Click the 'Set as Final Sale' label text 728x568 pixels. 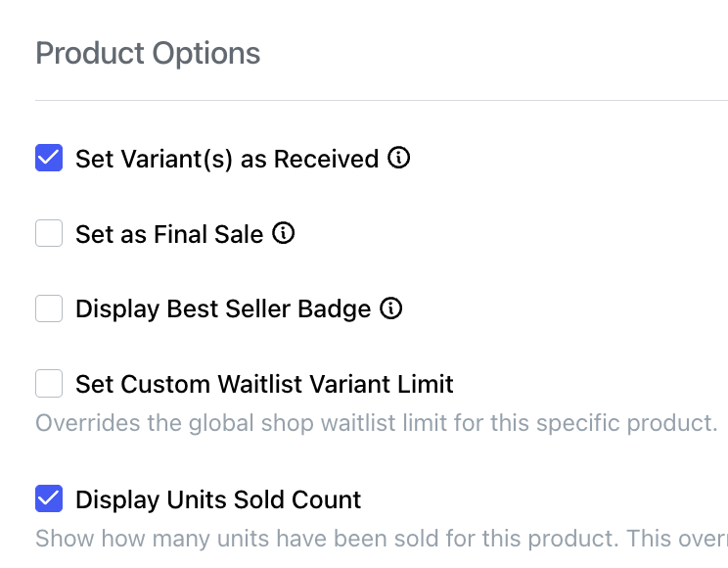coord(169,234)
